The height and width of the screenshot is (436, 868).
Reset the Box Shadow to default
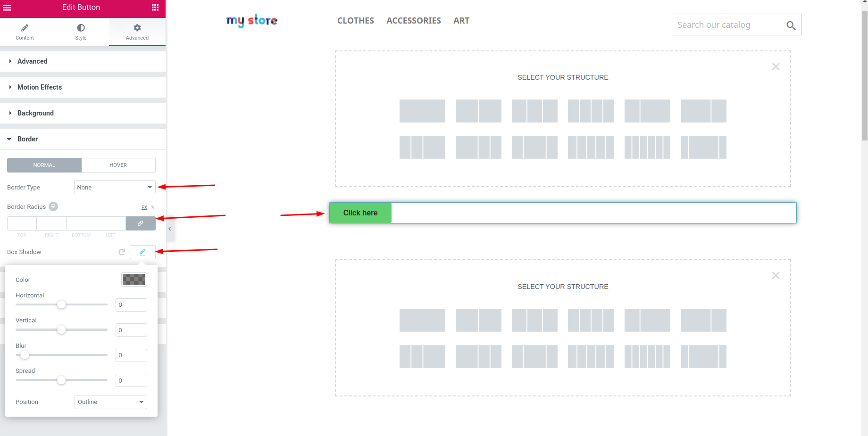click(122, 252)
